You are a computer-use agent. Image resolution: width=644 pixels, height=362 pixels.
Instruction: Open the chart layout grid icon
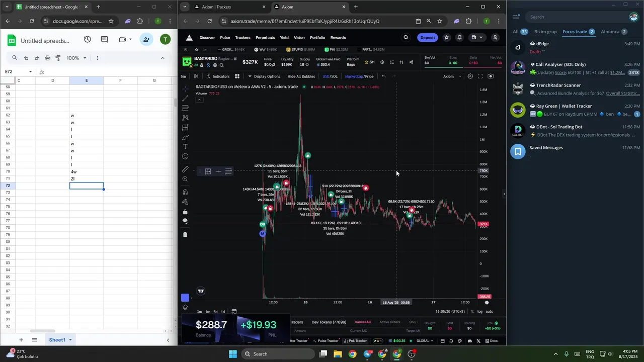tap(237, 76)
